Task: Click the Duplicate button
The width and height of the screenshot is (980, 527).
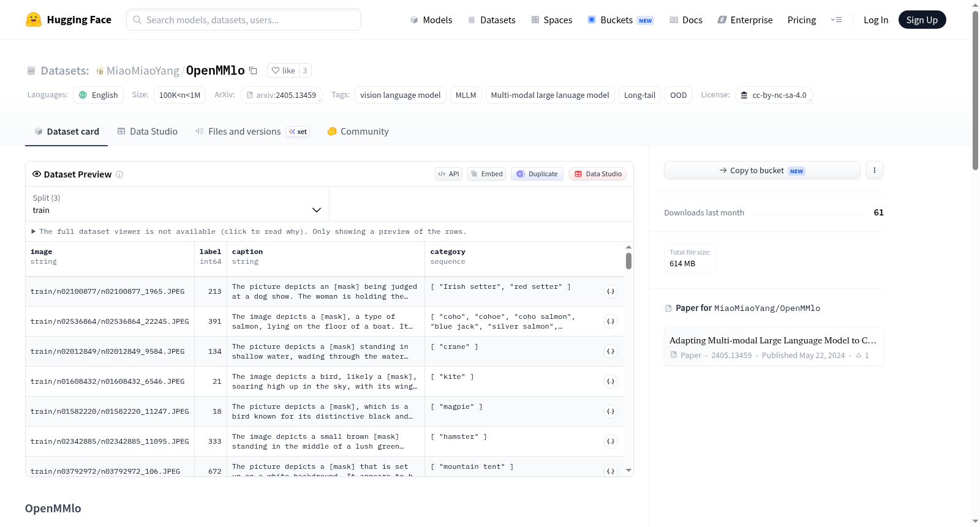Action: coord(537,174)
